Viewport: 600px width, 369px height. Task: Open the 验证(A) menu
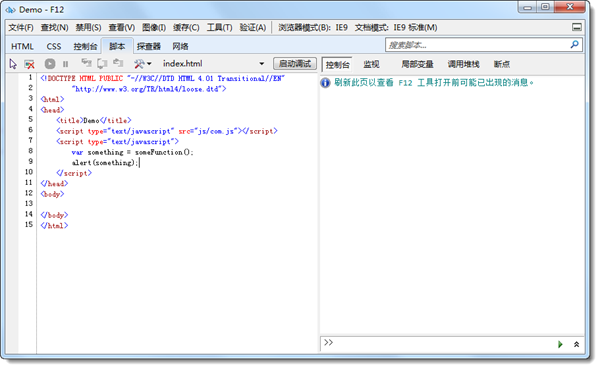[x=253, y=28]
